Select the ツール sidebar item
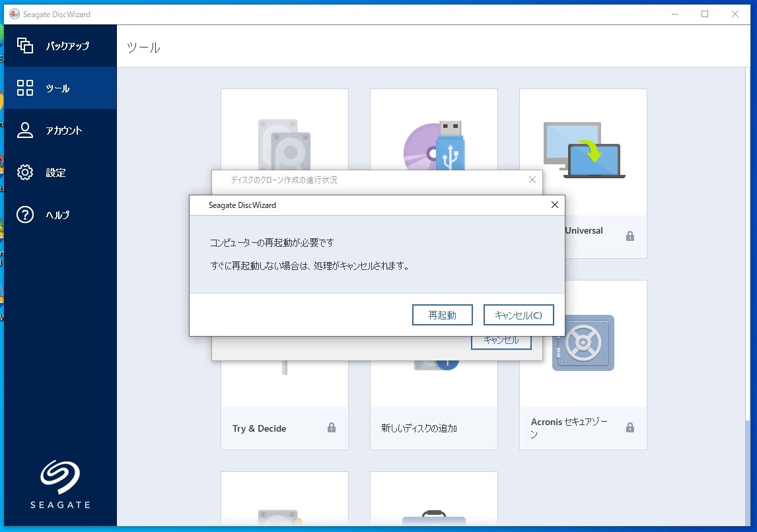The width and height of the screenshot is (757, 532). (60, 88)
